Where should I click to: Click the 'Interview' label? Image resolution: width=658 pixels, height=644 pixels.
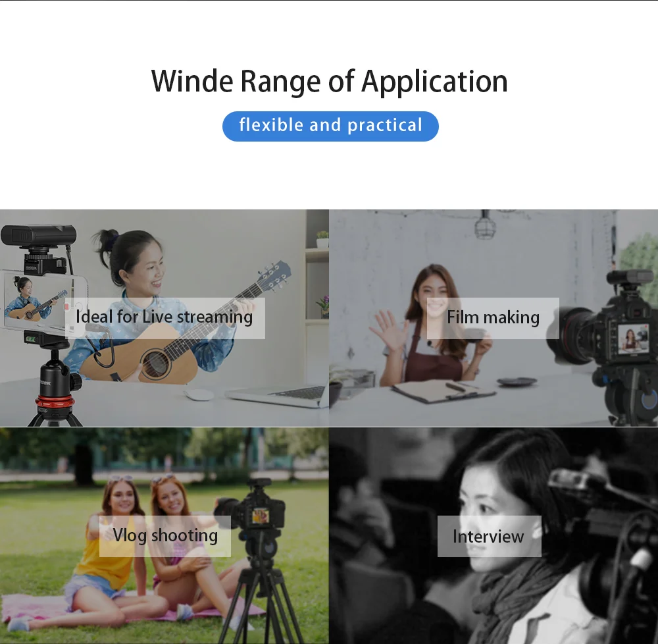(490, 536)
